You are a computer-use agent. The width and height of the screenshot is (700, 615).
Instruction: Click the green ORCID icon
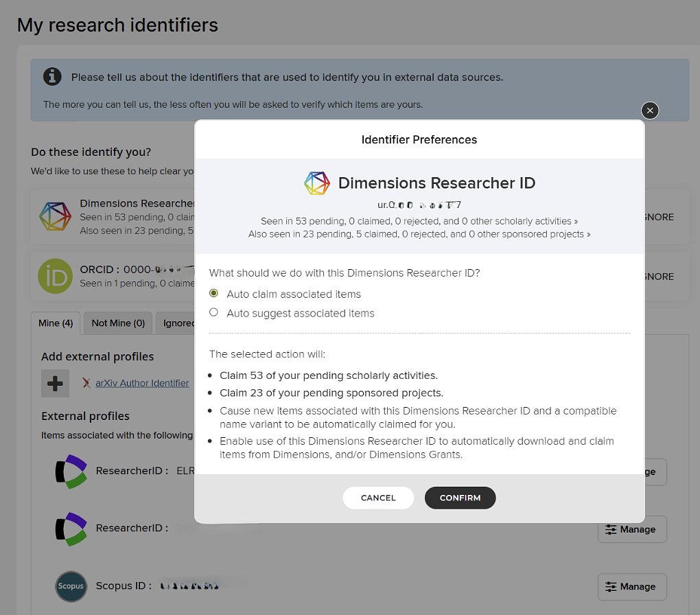click(55, 276)
